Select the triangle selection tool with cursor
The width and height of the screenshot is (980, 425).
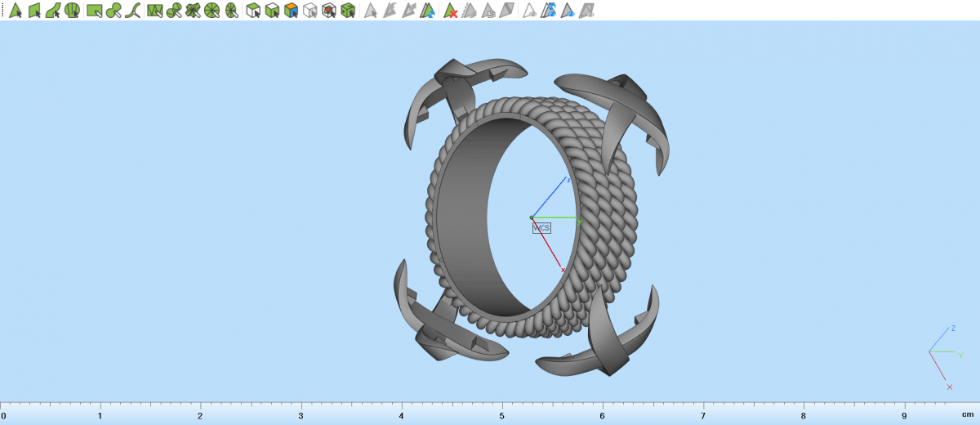[15, 11]
